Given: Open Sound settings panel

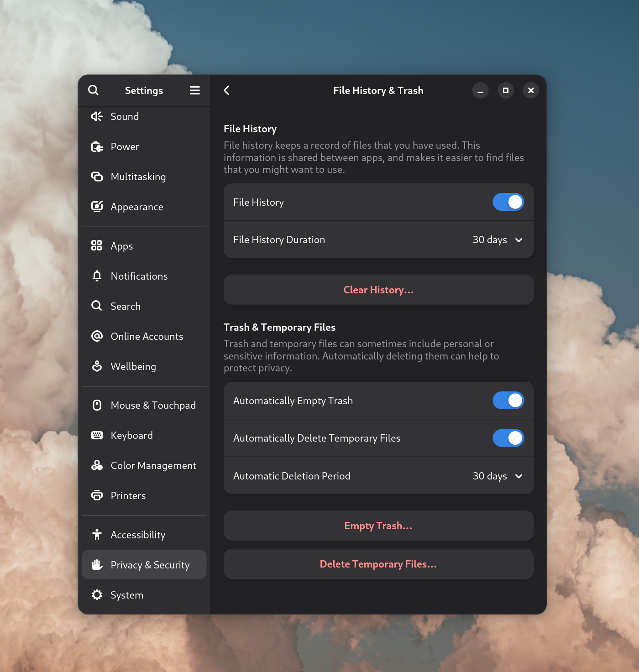Looking at the screenshot, I should point(144,116).
